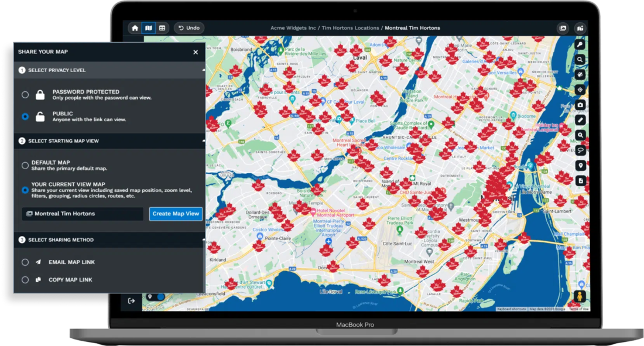Click the Home icon in top toolbar
Screen dimensions: 644x346
coord(135,28)
